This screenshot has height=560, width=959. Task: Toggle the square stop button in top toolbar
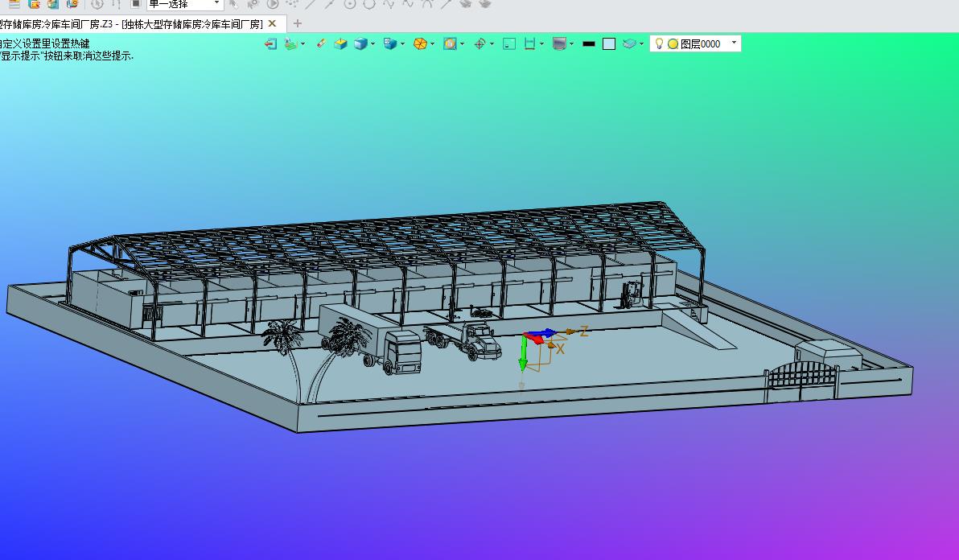coord(136,4)
